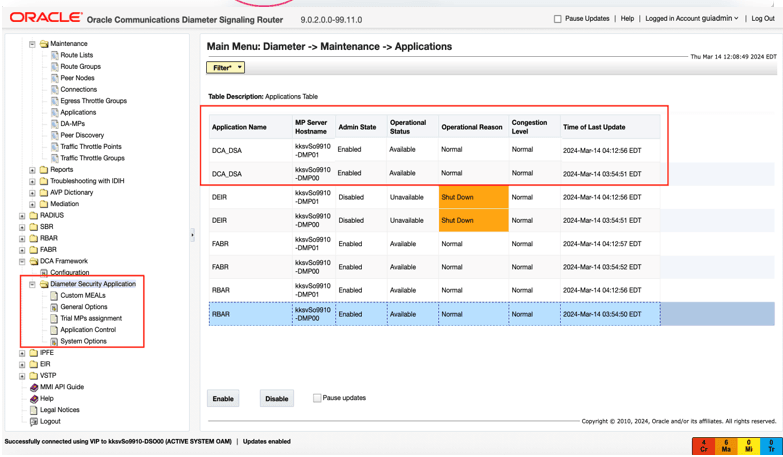Click the red Critical alarm indicator
Image resolution: width=783 pixels, height=457 pixels.
click(704, 446)
